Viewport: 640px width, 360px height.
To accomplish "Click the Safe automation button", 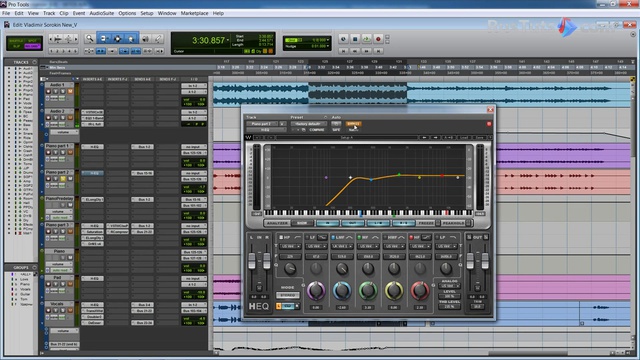I will point(336,130).
